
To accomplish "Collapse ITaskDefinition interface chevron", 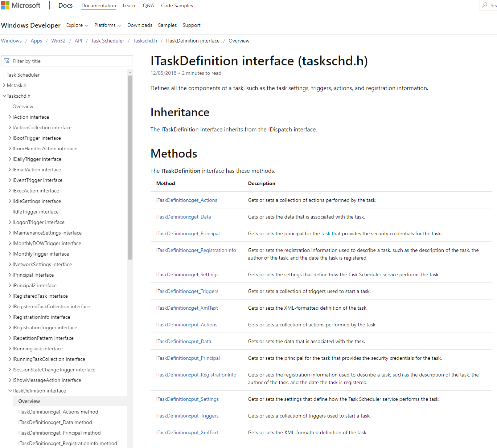I will (x=10, y=391).
